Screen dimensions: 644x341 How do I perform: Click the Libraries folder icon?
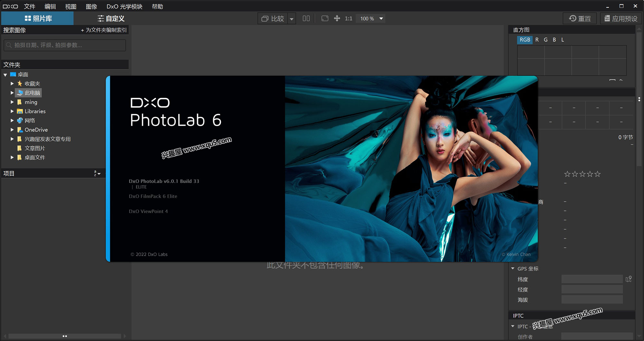[20, 111]
